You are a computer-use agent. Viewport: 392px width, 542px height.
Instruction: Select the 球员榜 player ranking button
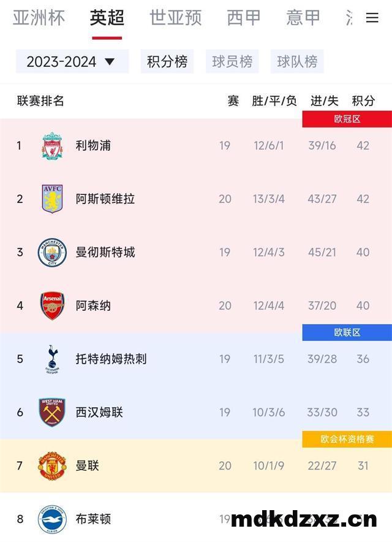click(232, 61)
